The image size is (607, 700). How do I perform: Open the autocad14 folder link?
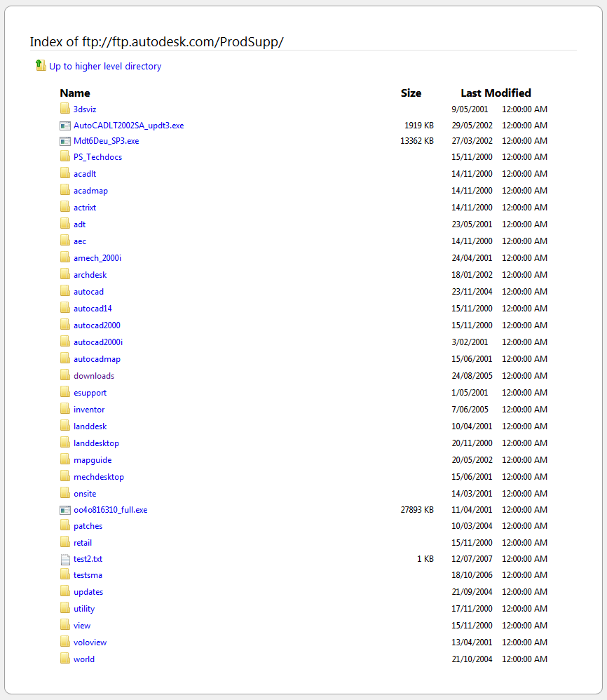point(93,309)
